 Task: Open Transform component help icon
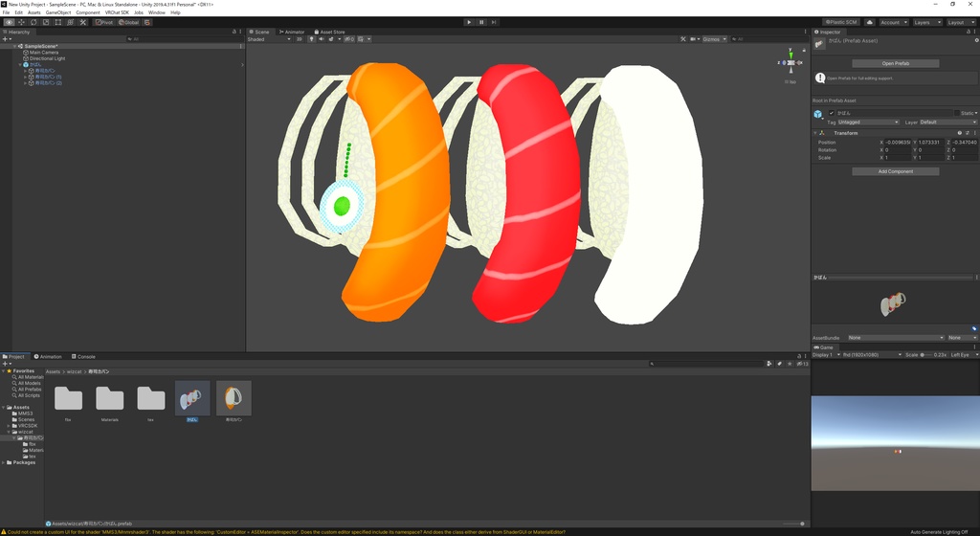tap(959, 133)
